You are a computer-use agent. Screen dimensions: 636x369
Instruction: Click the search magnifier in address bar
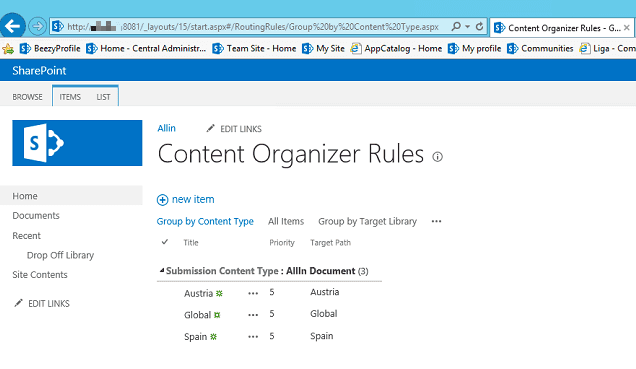(456, 26)
